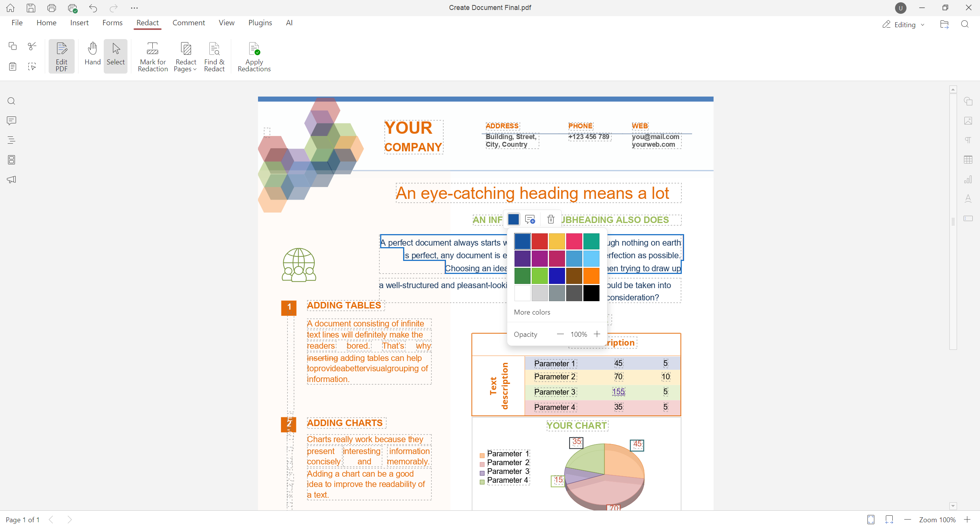Pick the orange color swatch
Image resolution: width=980 pixels, height=528 pixels.
pos(591,275)
